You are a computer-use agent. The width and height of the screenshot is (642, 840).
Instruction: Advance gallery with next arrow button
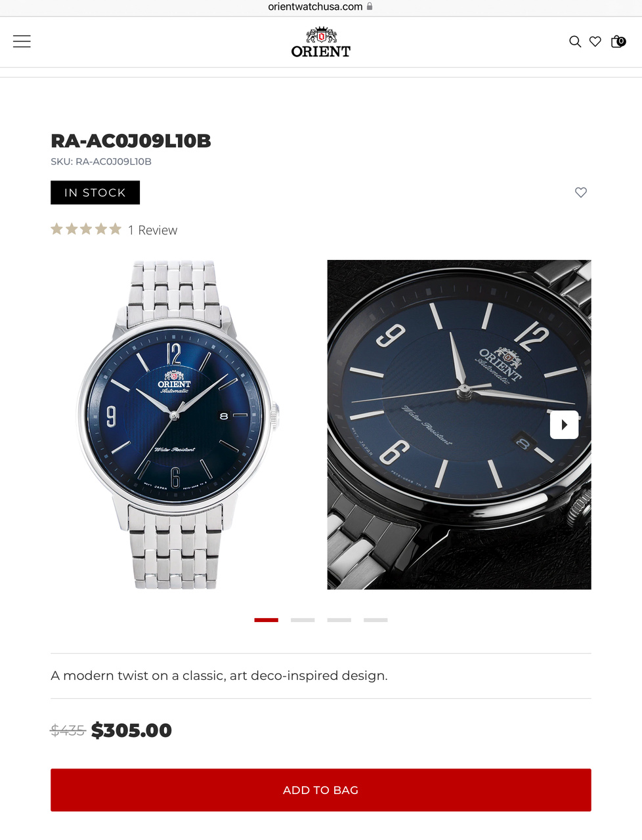564,425
